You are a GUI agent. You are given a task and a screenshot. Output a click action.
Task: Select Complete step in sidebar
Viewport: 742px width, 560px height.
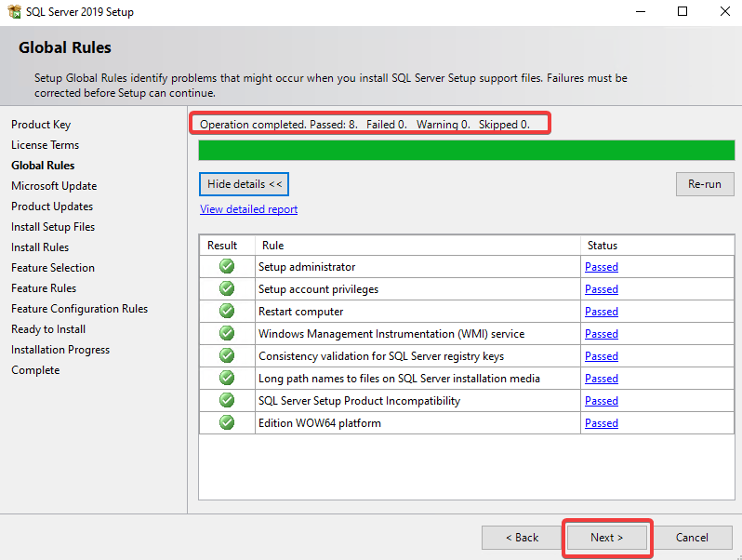tap(35, 370)
